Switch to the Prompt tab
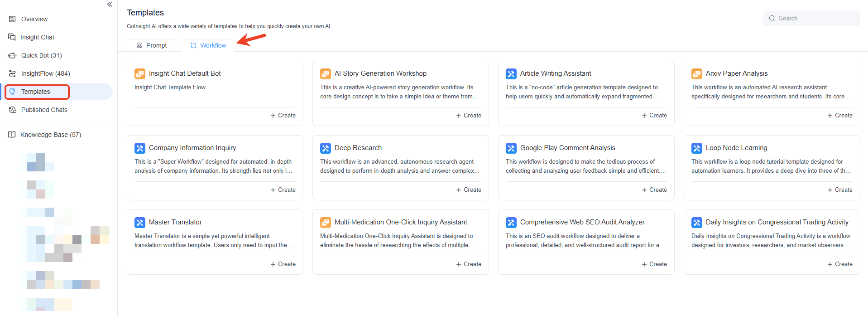Image resolution: width=868 pixels, height=316 pixels. pos(152,45)
